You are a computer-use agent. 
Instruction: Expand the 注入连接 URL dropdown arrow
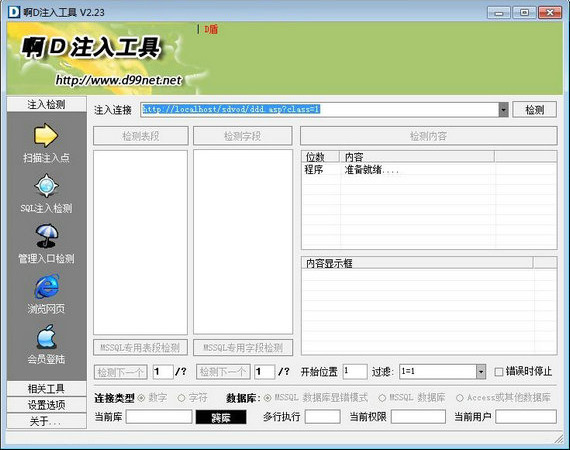pyautogui.click(x=503, y=110)
